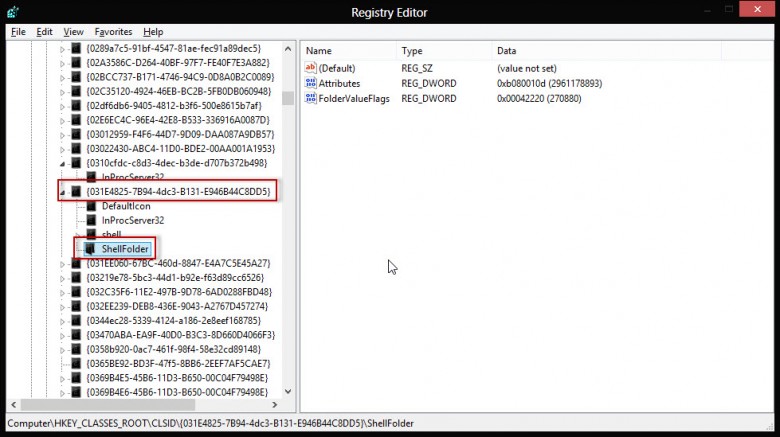Select the {03219e78-5bc3-44d1-b92e-f63d89cc6526} key name

click(175, 278)
